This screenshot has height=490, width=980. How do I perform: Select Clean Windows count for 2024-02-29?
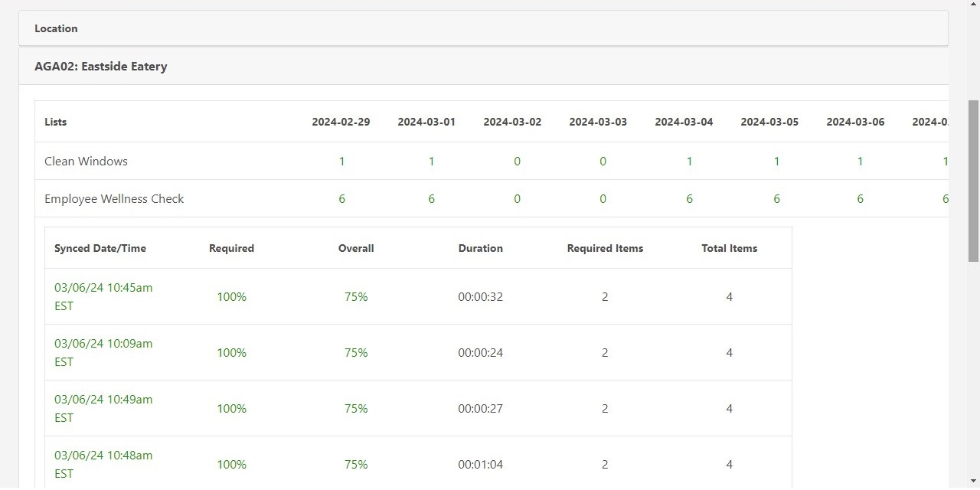tap(341, 161)
